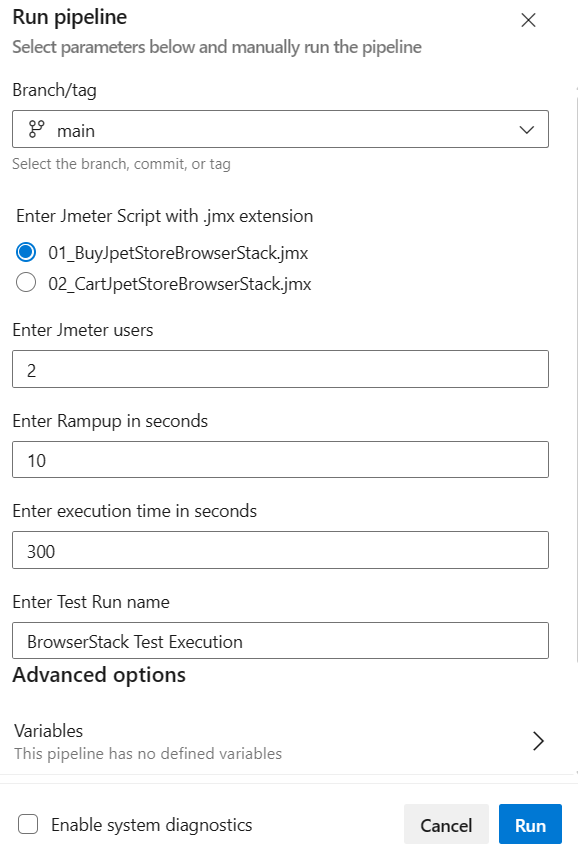578x857 pixels.
Task: Click the 02_CartJpetStoreBrowserStack.jmx label text
Action: [x=180, y=284]
